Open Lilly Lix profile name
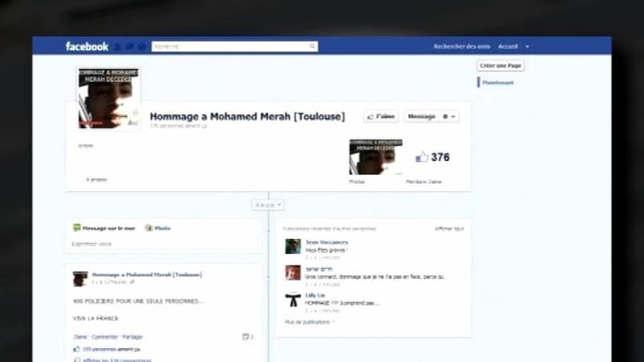 point(315,295)
